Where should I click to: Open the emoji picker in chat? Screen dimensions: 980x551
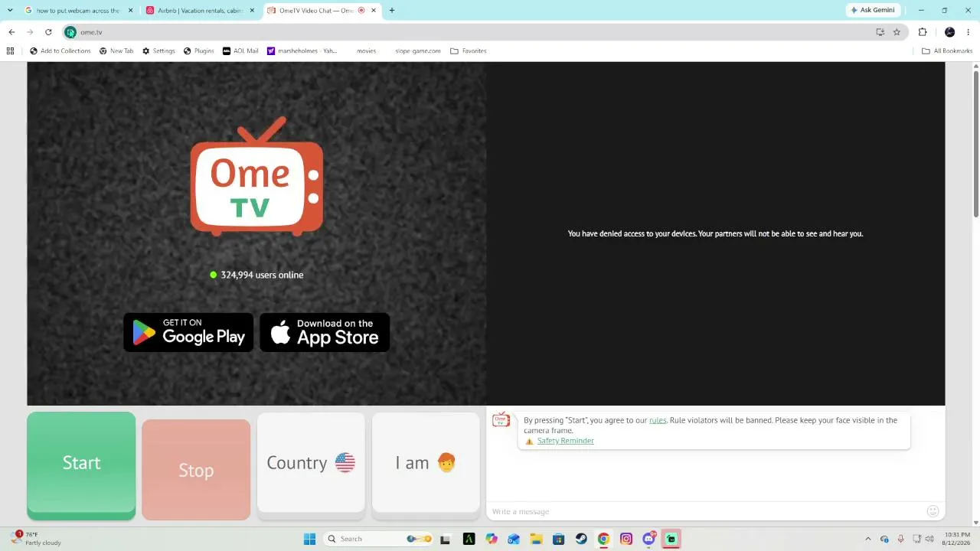(x=933, y=511)
